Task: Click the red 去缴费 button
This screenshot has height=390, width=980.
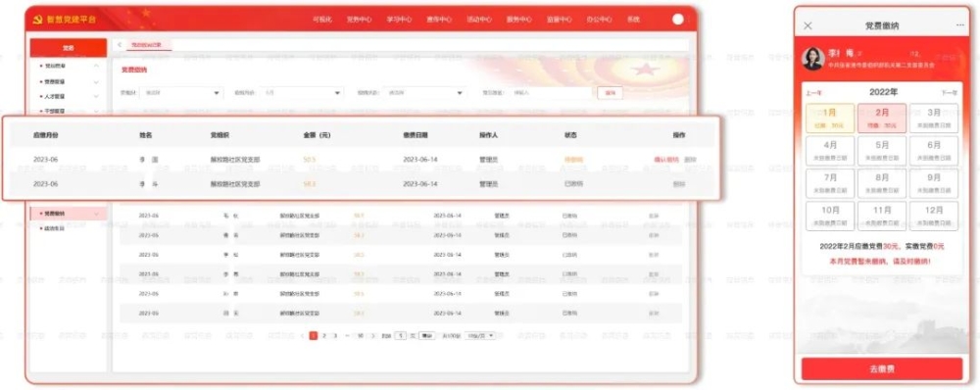Action: (x=882, y=368)
